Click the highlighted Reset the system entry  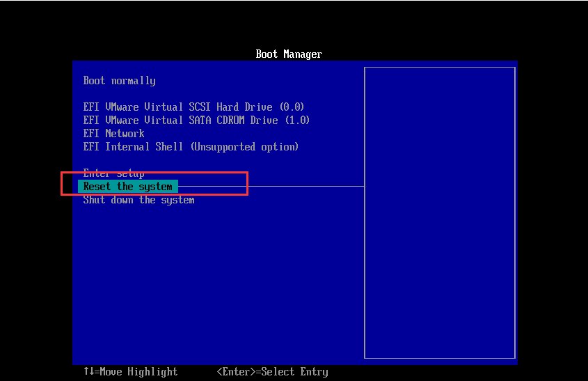(x=128, y=187)
